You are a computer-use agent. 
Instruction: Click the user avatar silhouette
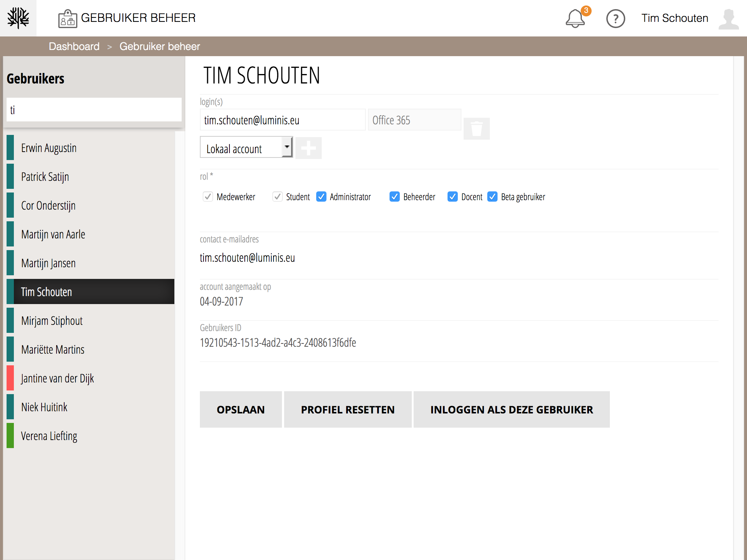728,19
